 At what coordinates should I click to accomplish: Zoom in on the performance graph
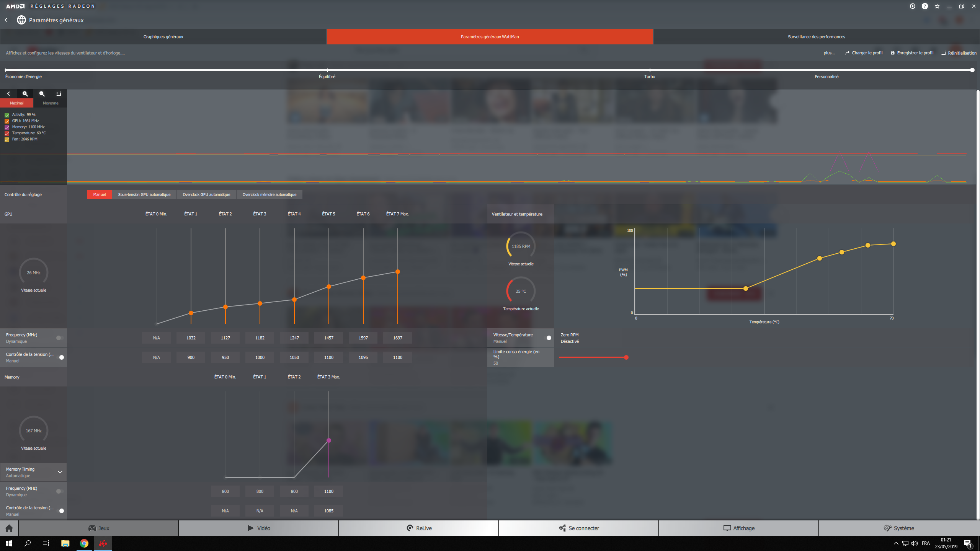point(25,94)
